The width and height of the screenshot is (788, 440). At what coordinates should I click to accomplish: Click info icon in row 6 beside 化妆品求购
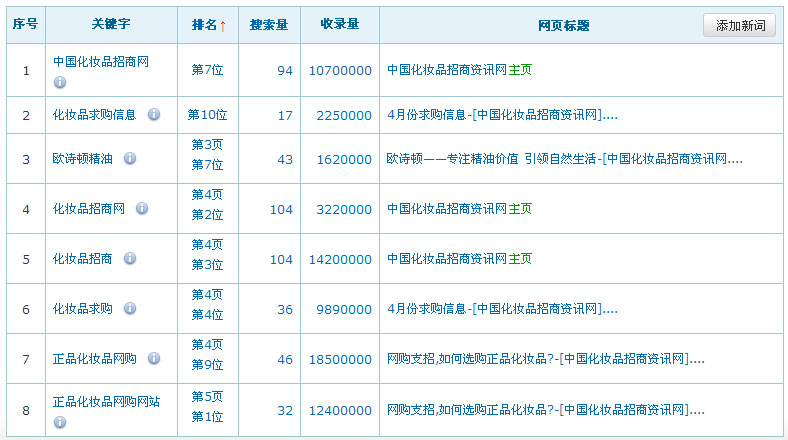[x=130, y=309]
